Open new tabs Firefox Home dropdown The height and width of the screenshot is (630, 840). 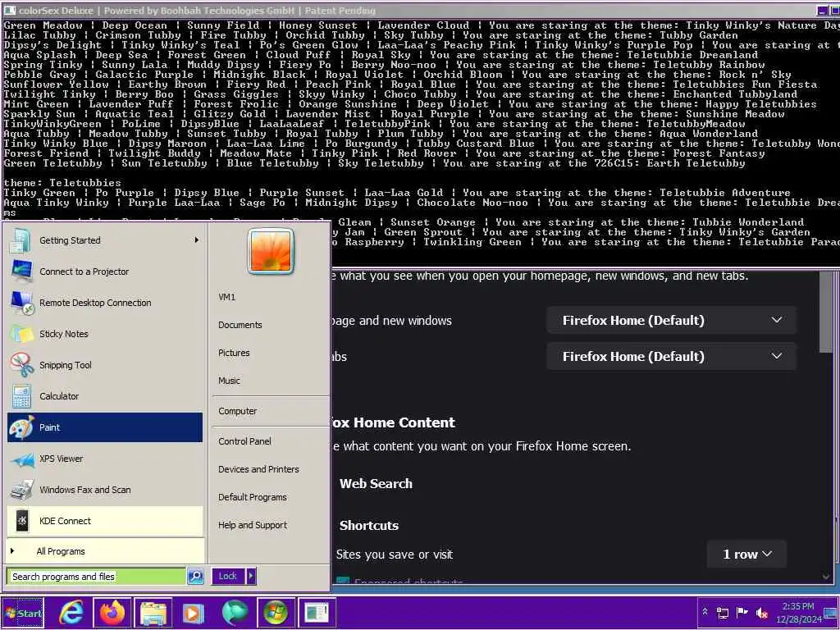(x=671, y=356)
